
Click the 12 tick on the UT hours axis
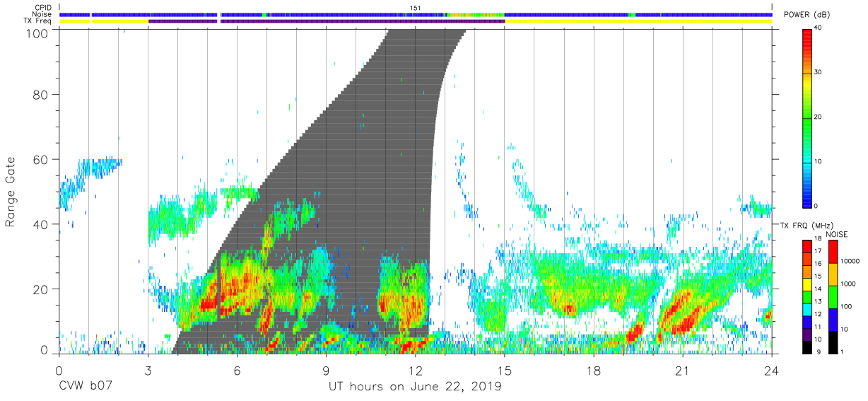(x=416, y=371)
